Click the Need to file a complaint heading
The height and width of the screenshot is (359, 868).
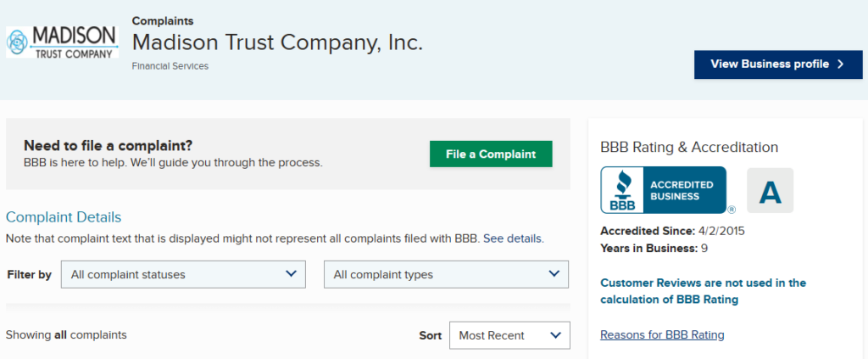click(108, 146)
